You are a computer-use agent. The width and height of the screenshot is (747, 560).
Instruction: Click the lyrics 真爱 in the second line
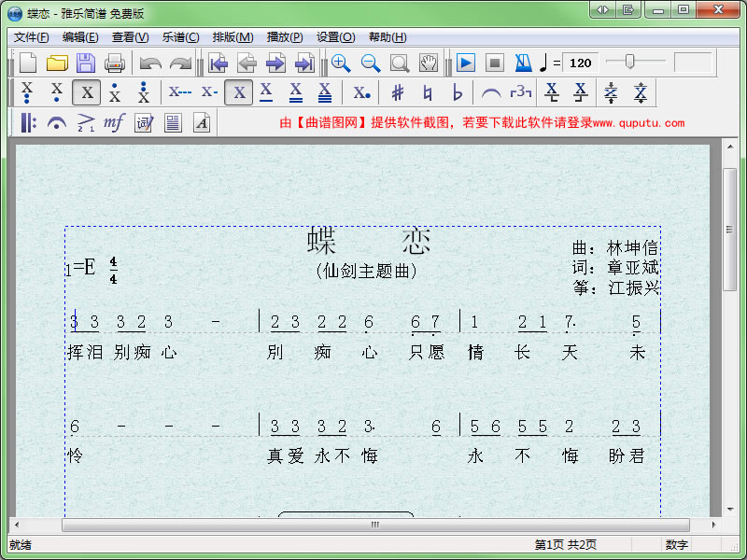[x=286, y=456]
